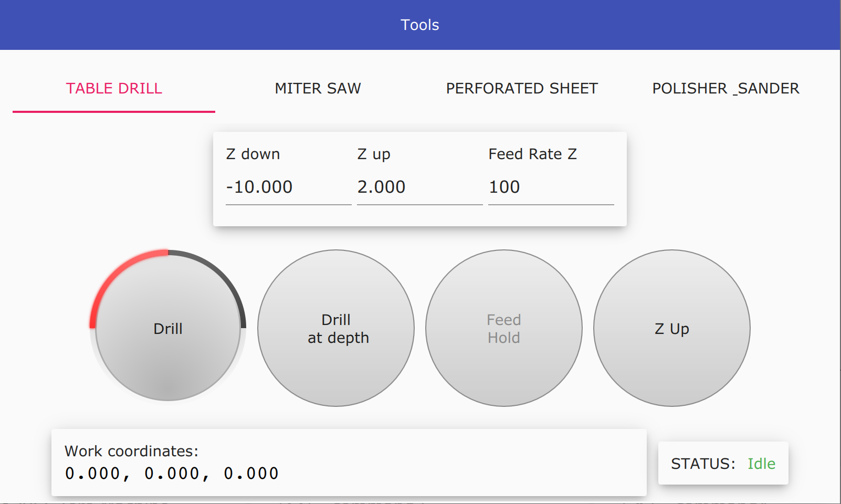Open the MITER SAW tab

[x=318, y=88]
